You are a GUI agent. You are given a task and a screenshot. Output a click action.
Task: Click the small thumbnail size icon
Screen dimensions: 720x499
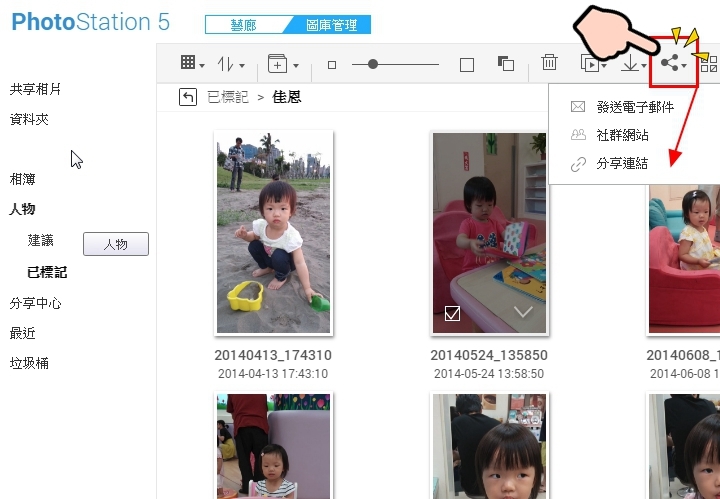[x=332, y=65]
